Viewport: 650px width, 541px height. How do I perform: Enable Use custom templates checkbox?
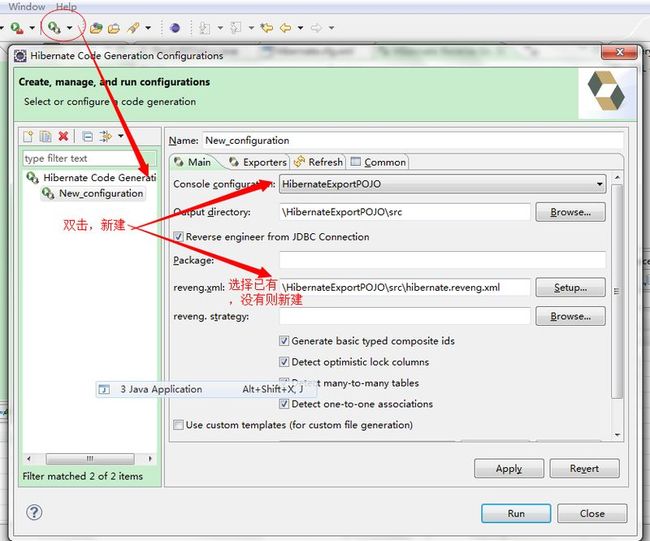[x=178, y=425]
